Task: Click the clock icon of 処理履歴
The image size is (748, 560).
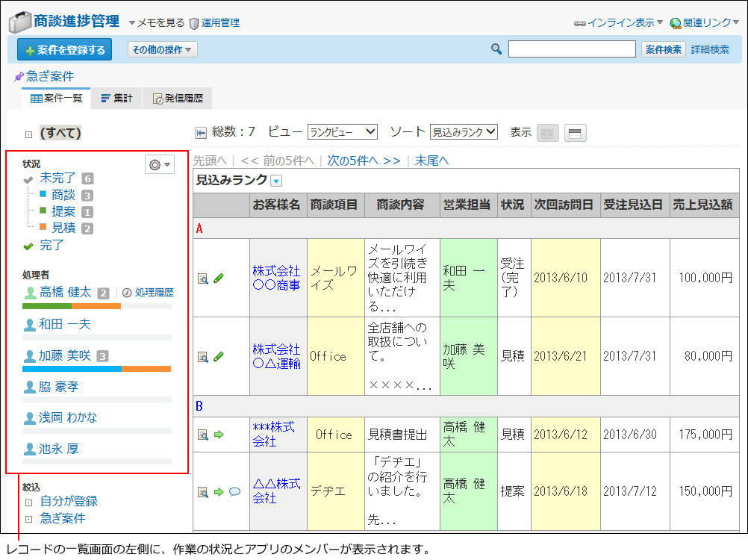Action: tap(127, 293)
